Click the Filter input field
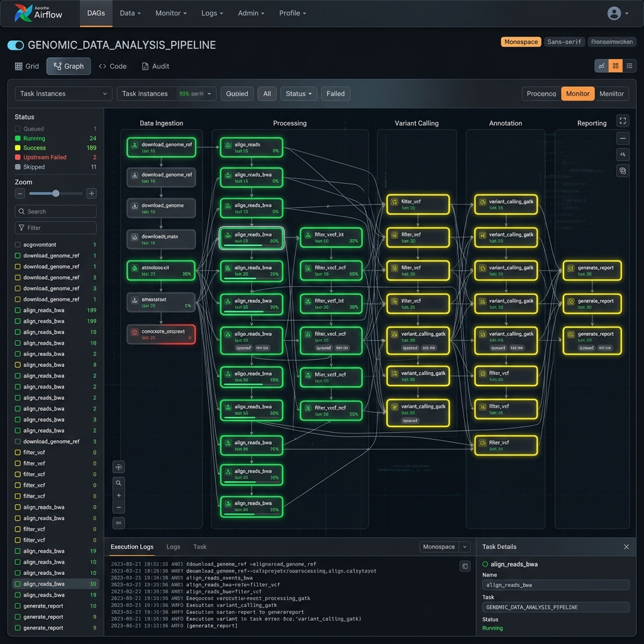This screenshot has width=644, height=644. coord(56,228)
